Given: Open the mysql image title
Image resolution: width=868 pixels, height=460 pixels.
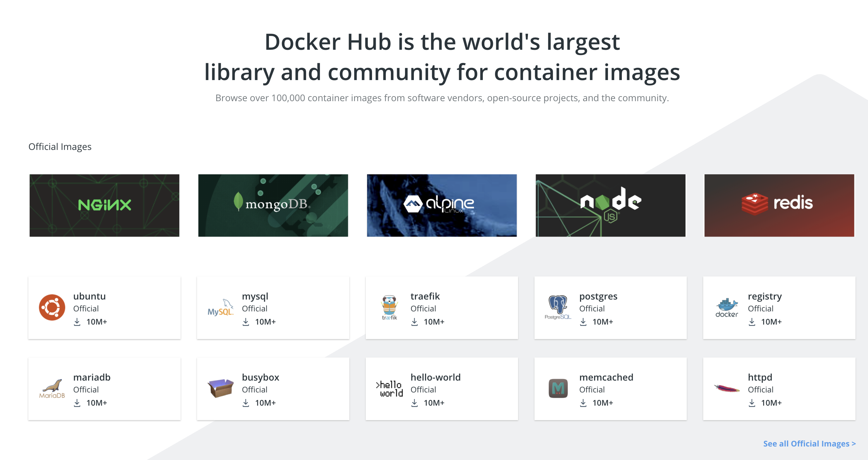Looking at the screenshot, I should coord(255,297).
